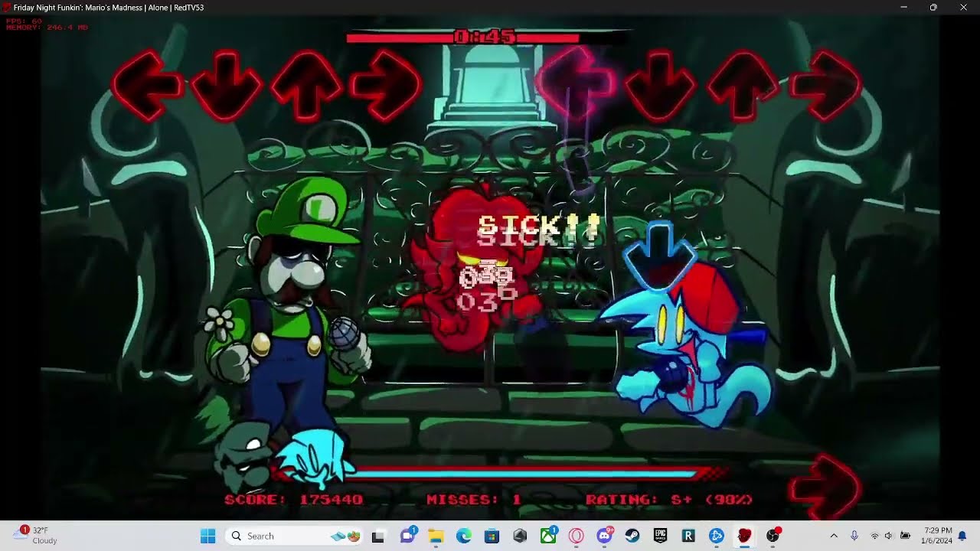Open the clock showing 7:29 PM
The height and width of the screenshot is (551, 980).
[938, 536]
